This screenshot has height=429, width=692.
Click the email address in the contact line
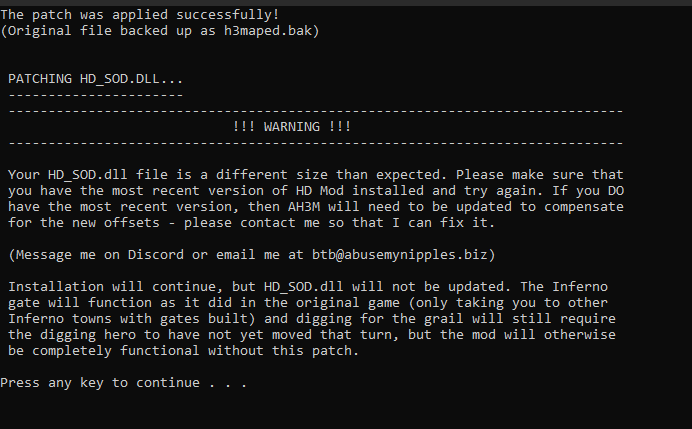[x=399, y=255]
